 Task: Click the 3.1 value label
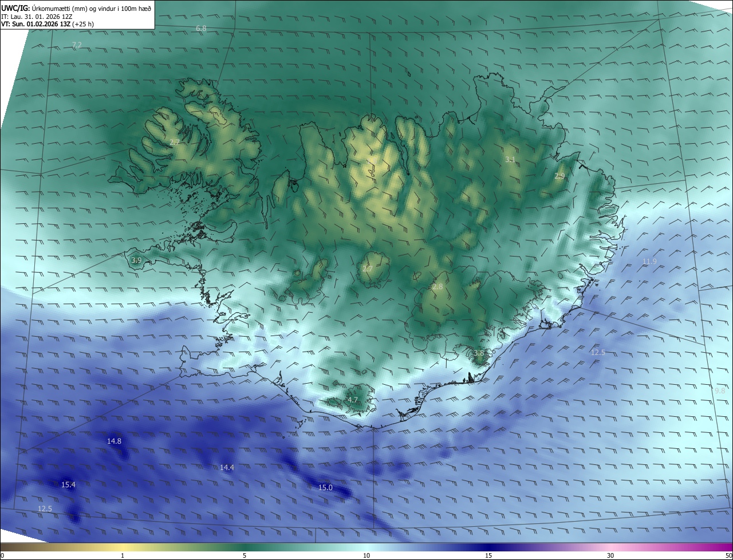click(510, 160)
